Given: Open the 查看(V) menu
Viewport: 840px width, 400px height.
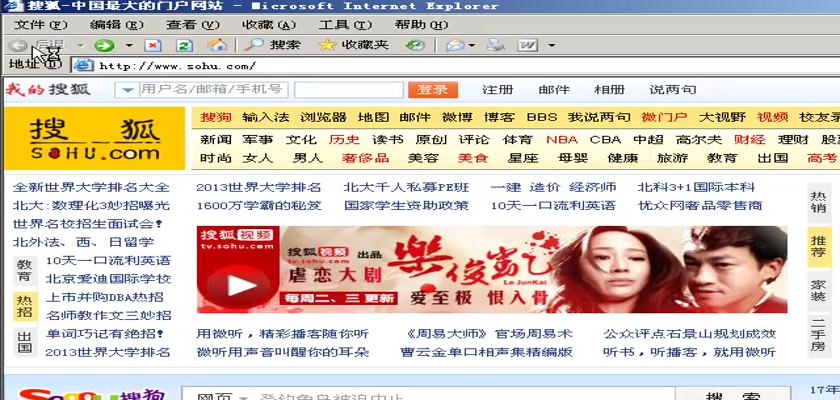Looking at the screenshot, I should 193,25.
